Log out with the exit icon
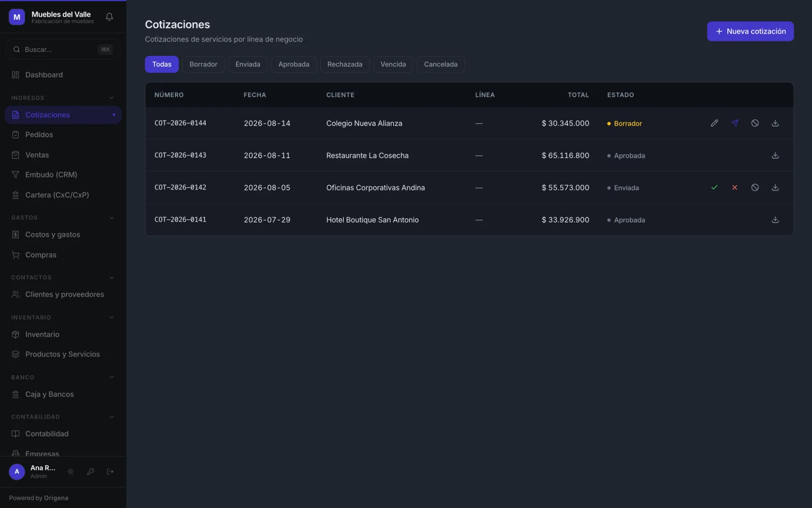The image size is (812, 508). [110, 471]
